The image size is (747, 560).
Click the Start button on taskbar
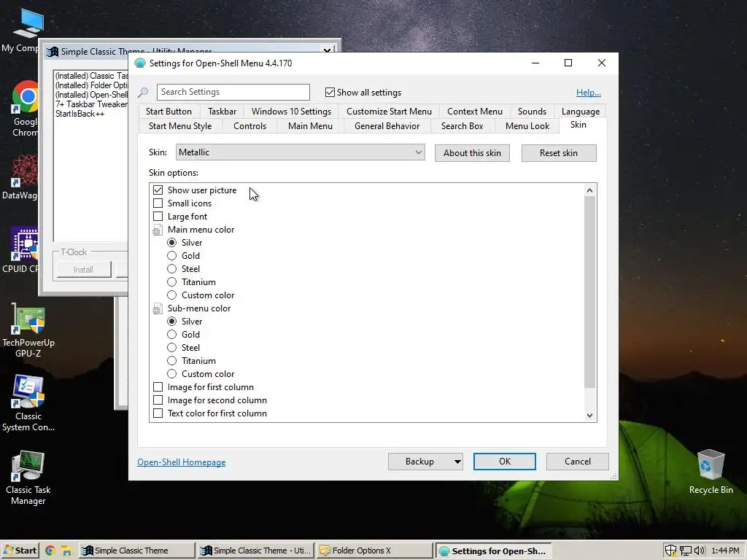[x=20, y=551]
